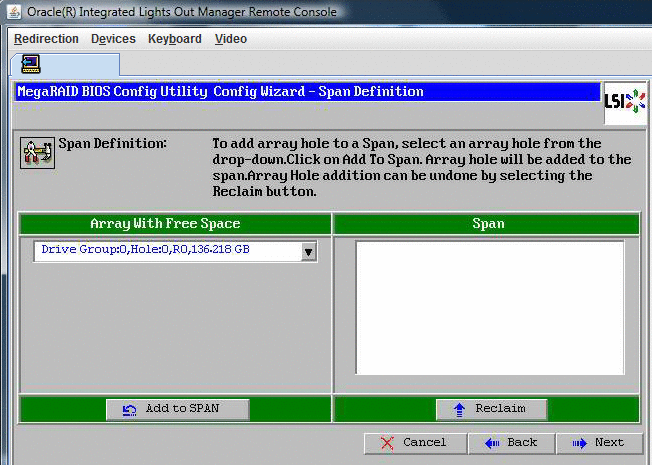Click the Span Definition: label
Screen dimensions: 652x465
112,143
